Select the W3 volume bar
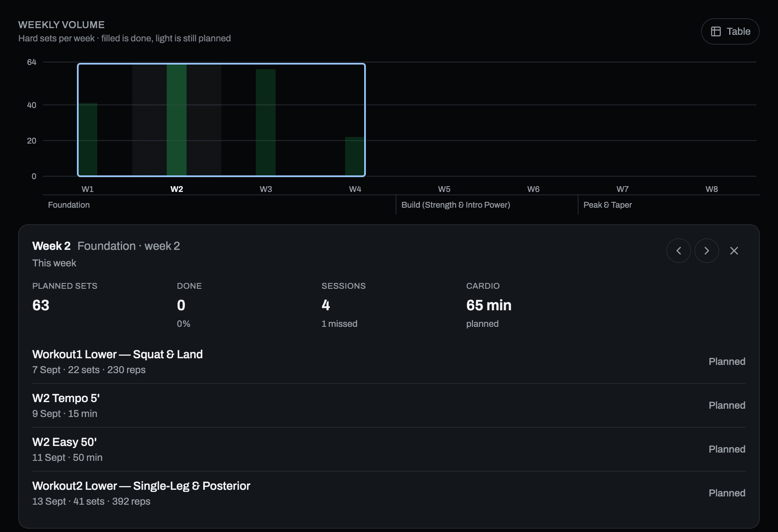The width and height of the screenshot is (778, 532). 266,122
